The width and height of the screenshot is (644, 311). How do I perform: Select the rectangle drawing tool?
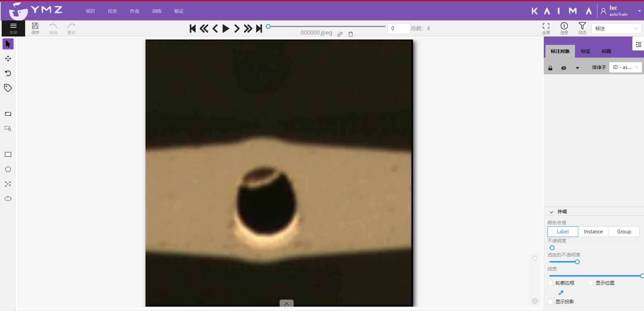(x=8, y=154)
